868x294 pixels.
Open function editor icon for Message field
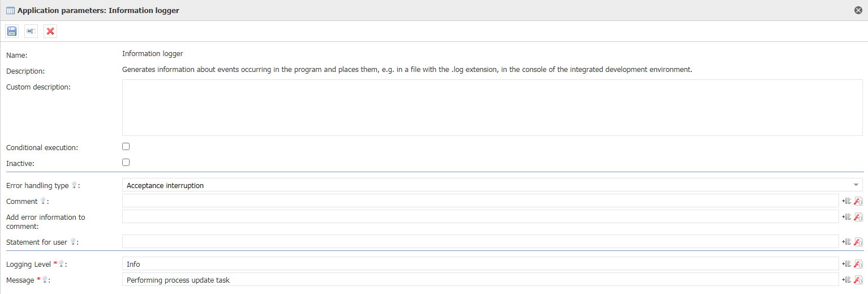(x=858, y=280)
